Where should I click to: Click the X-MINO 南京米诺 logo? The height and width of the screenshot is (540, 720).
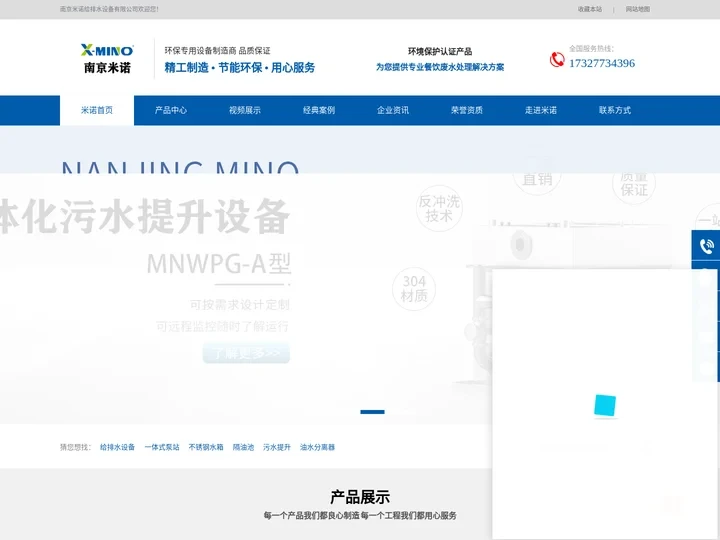(107, 59)
